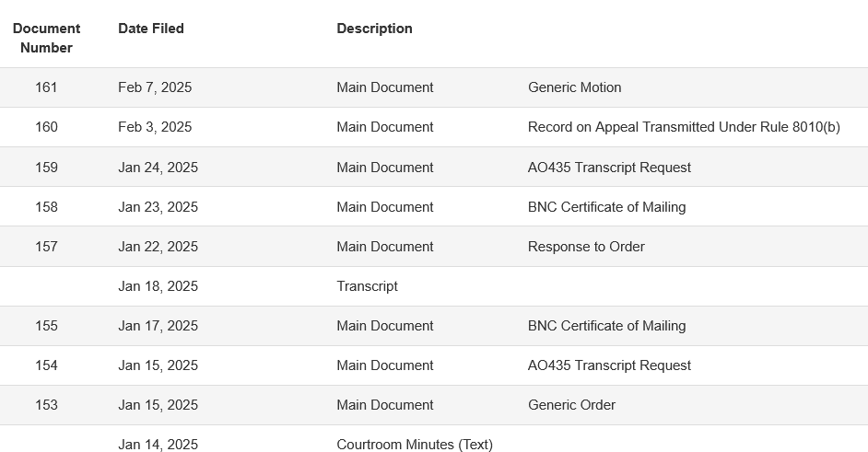Select the Generic Motion entry
This screenshot has height=452, width=868.
[x=575, y=87]
